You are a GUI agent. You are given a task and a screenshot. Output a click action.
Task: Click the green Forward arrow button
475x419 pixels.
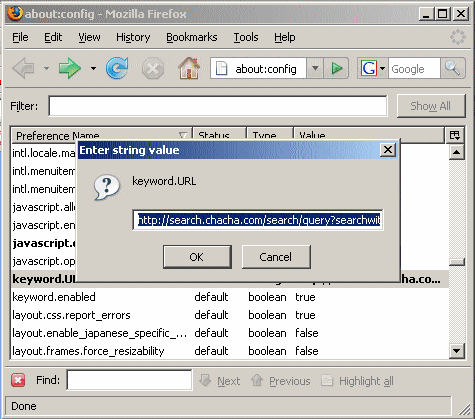(70, 68)
